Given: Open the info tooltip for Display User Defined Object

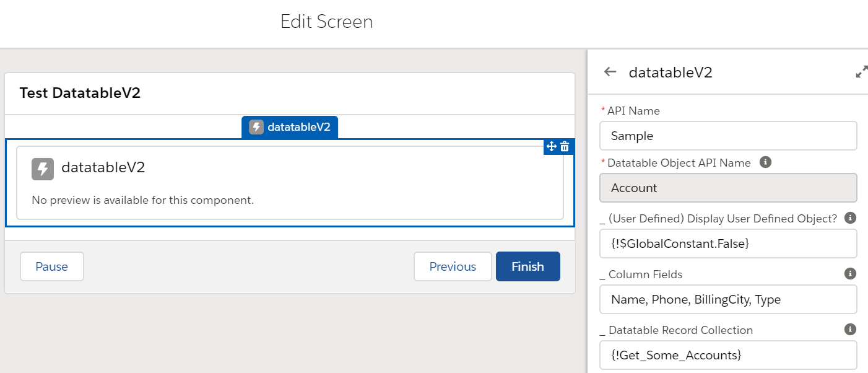Looking at the screenshot, I should click(x=849, y=217).
